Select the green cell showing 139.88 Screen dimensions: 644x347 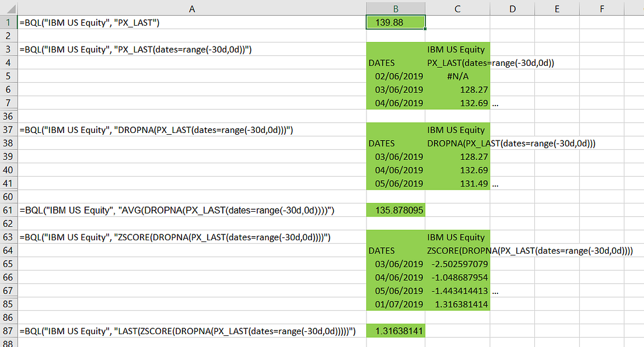395,22
